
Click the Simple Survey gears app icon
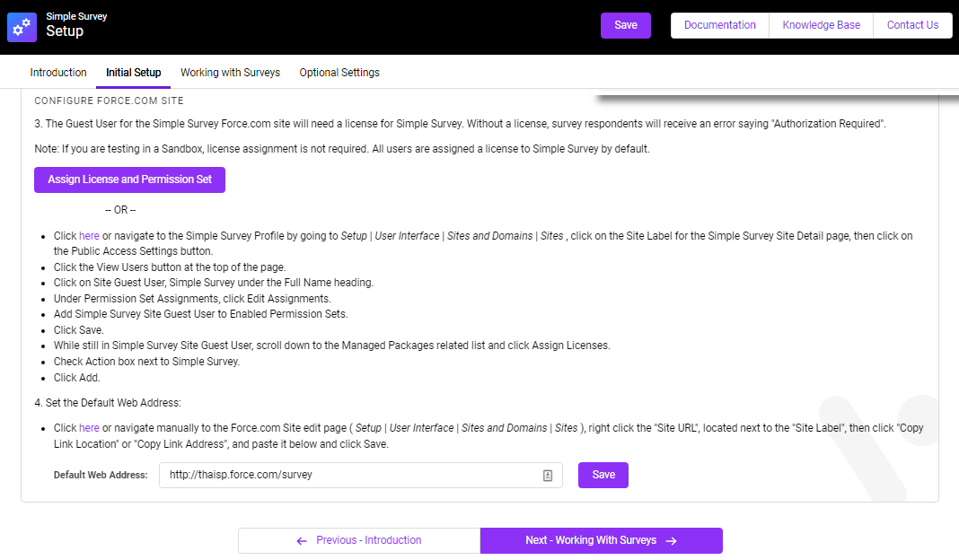(x=22, y=27)
